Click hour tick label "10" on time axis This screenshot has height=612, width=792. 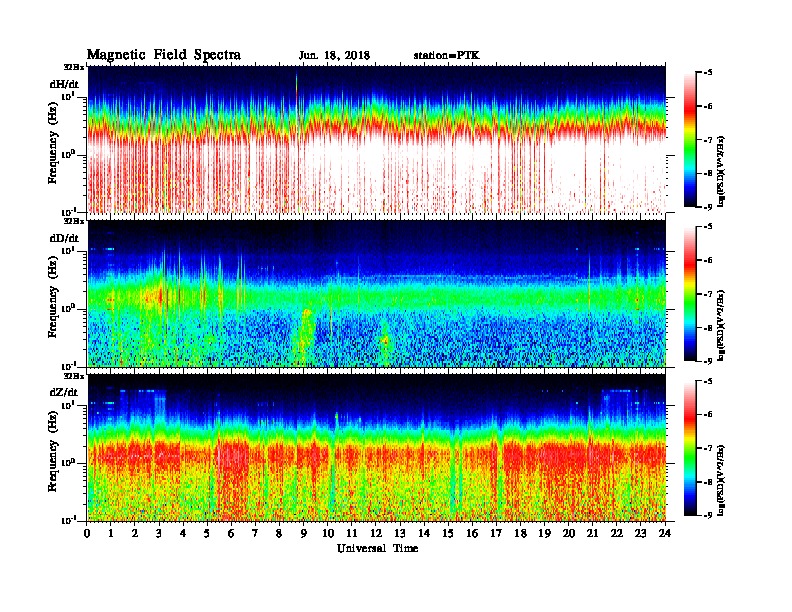[x=327, y=533]
